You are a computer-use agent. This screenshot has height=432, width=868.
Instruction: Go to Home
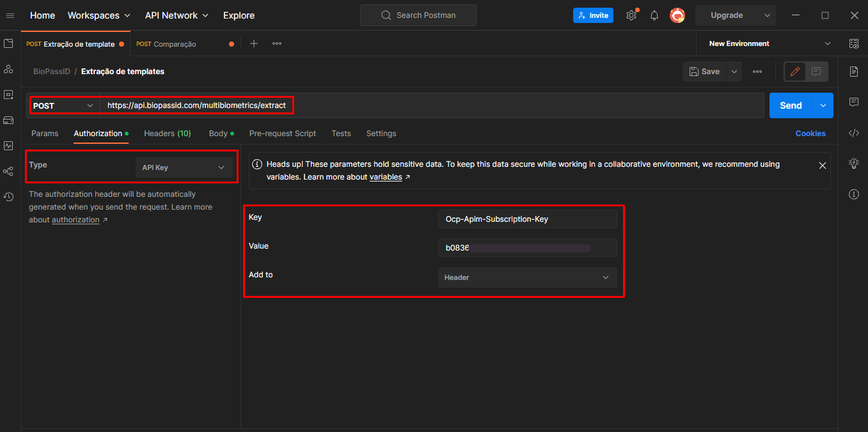point(42,15)
